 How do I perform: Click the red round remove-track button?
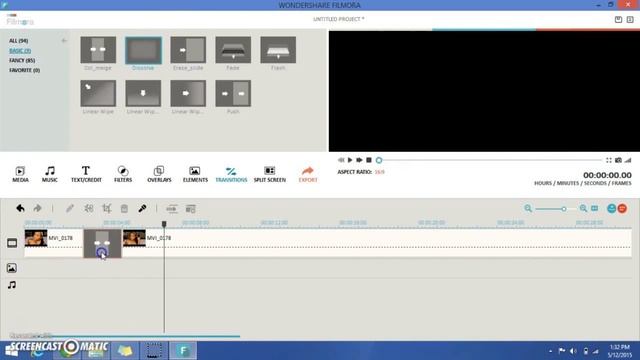[x=622, y=209]
